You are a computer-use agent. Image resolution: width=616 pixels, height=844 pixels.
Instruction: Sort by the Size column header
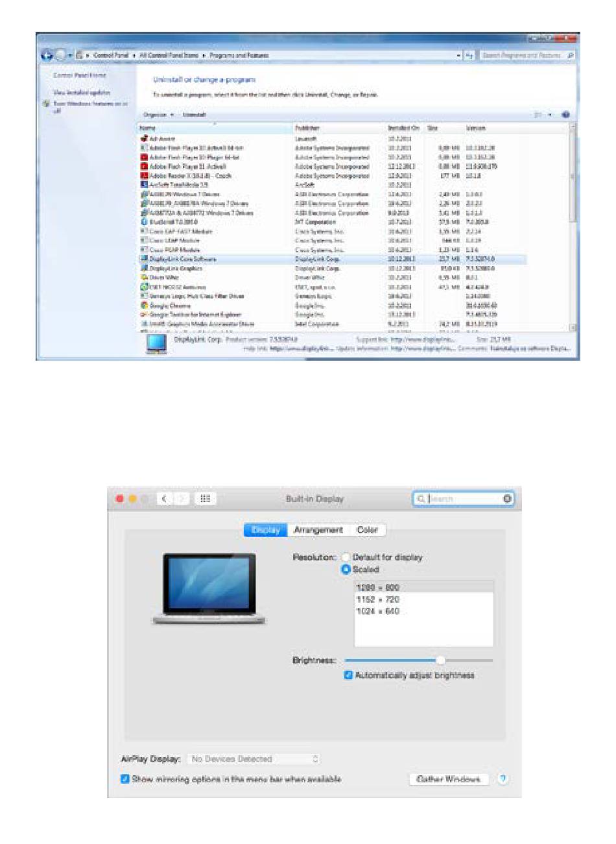click(x=444, y=128)
